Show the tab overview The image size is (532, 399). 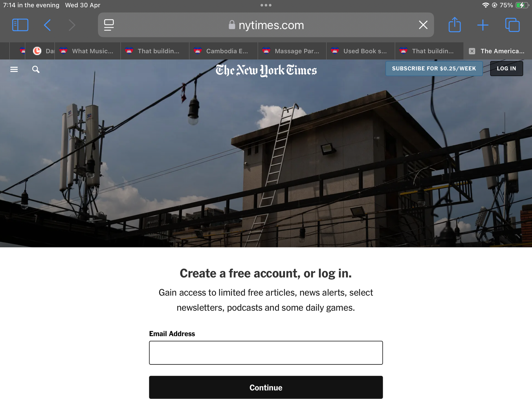pos(512,25)
